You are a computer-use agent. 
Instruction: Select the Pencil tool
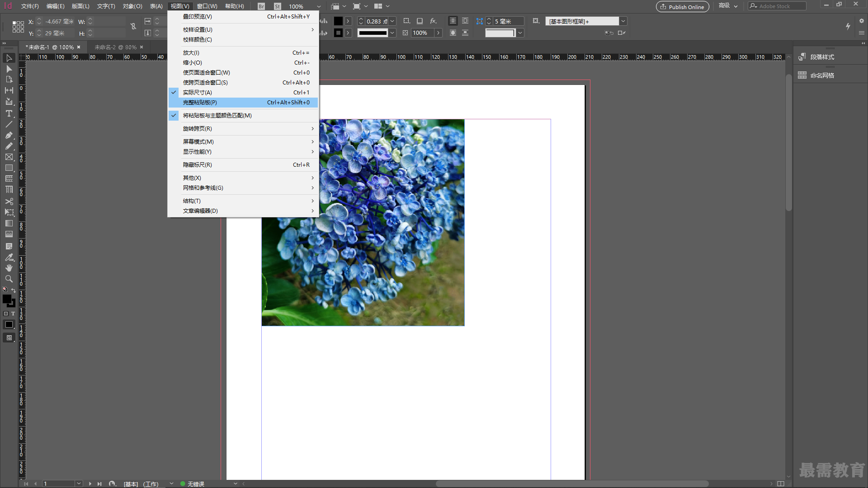click(x=9, y=146)
